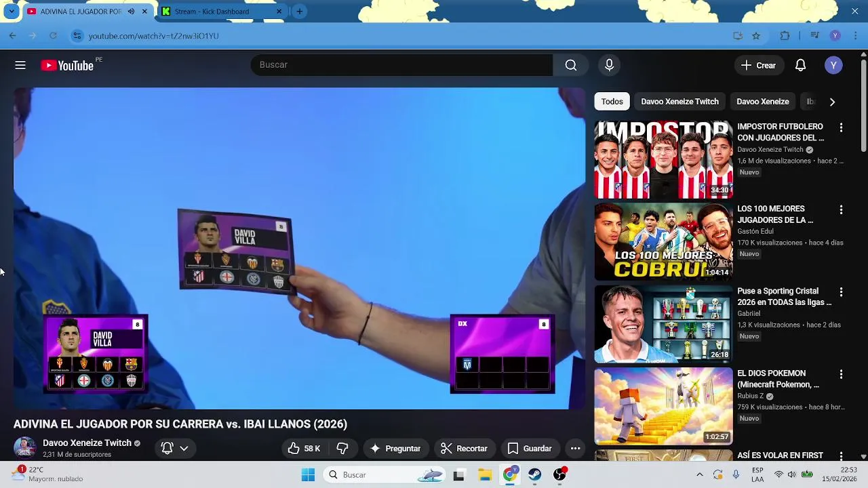Select the Davoo Xeneize Twitch chip
The height and width of the screenshot is (488, 868).
[679, 102]
